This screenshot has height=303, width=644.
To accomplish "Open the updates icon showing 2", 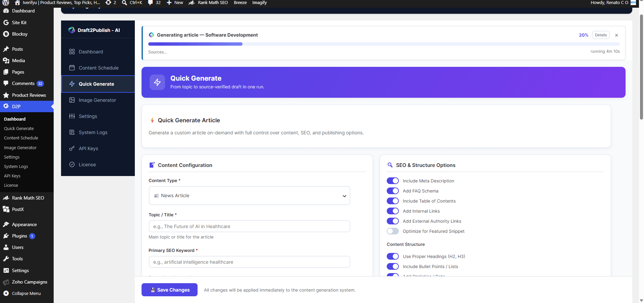I will point(108,3).
